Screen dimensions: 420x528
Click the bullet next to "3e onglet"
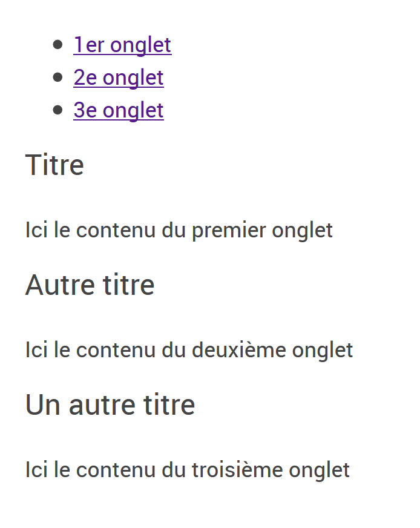(58, 110)
